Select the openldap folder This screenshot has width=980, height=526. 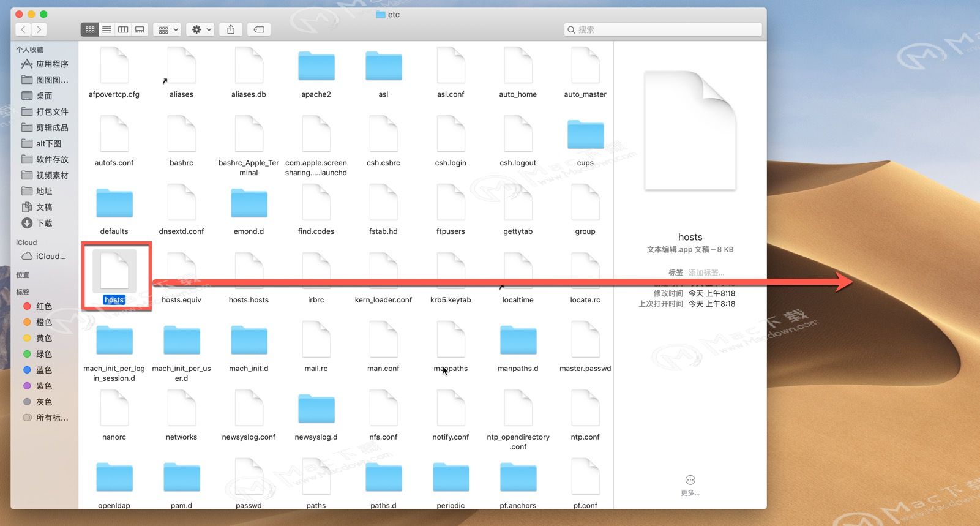coord(114,478)
